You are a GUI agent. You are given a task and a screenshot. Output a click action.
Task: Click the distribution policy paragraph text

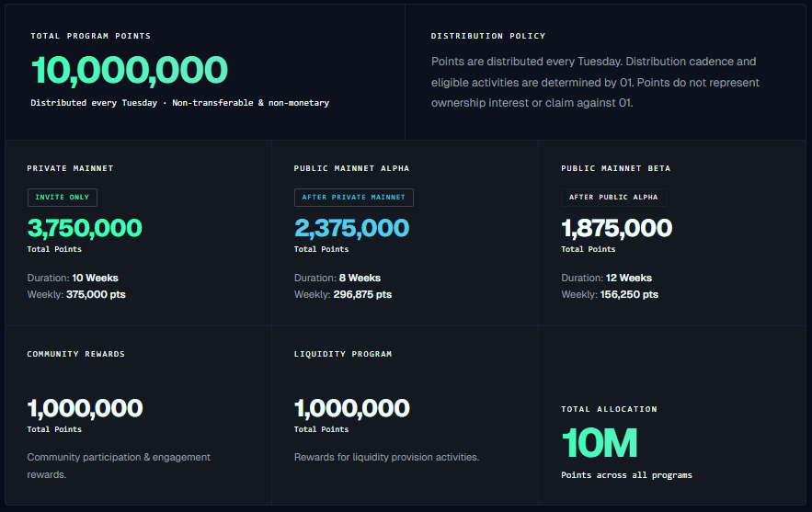tap(595, 82)
